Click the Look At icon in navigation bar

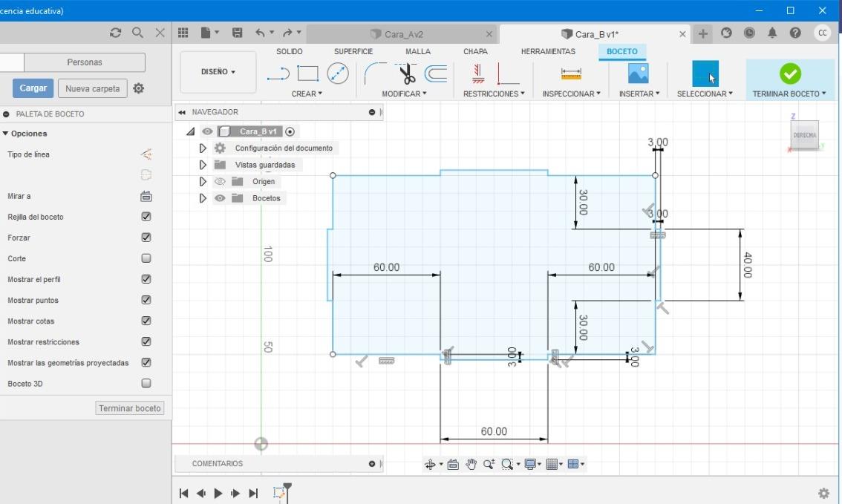pos(453,464)
